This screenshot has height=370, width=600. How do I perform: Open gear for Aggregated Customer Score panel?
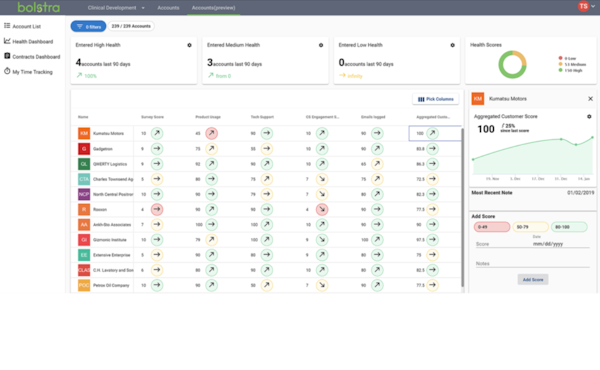pos(589,116)
